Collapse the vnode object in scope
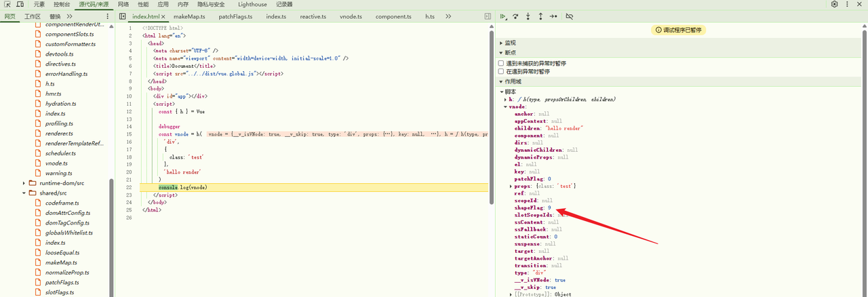This screenshot has width=868, height=297. click(506, 106)
